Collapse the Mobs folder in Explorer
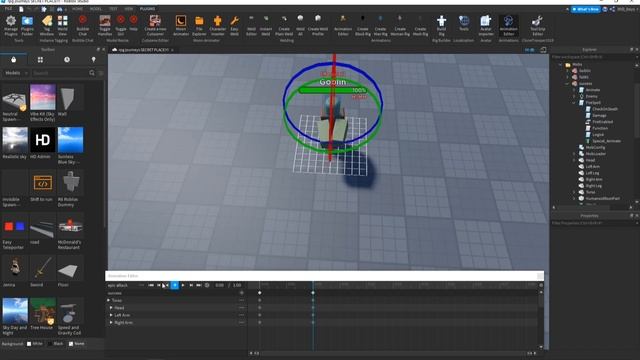 tap(560, 64)
